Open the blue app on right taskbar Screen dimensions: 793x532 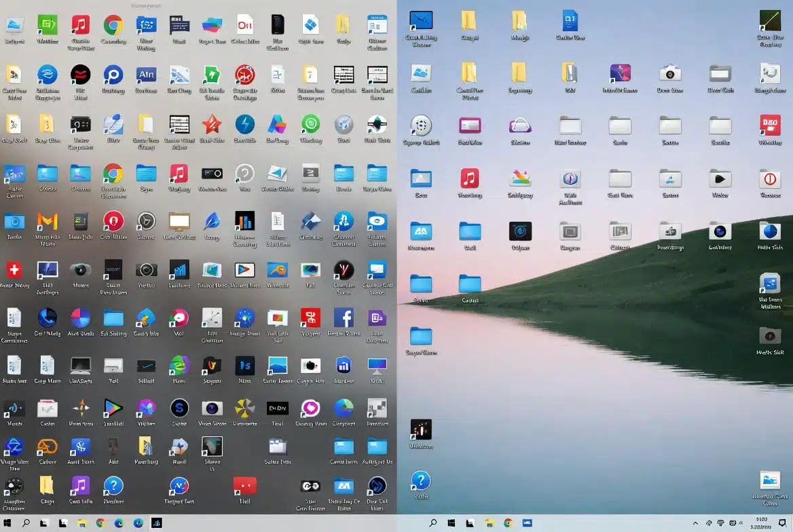[x=527, y=523]
